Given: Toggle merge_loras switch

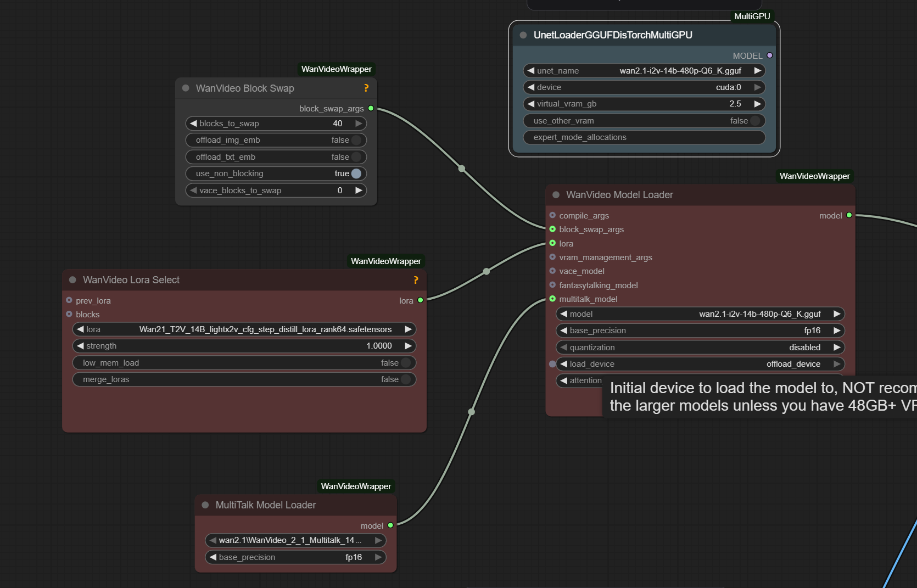Looking at the screenshot, I should [x=406, y=379].
